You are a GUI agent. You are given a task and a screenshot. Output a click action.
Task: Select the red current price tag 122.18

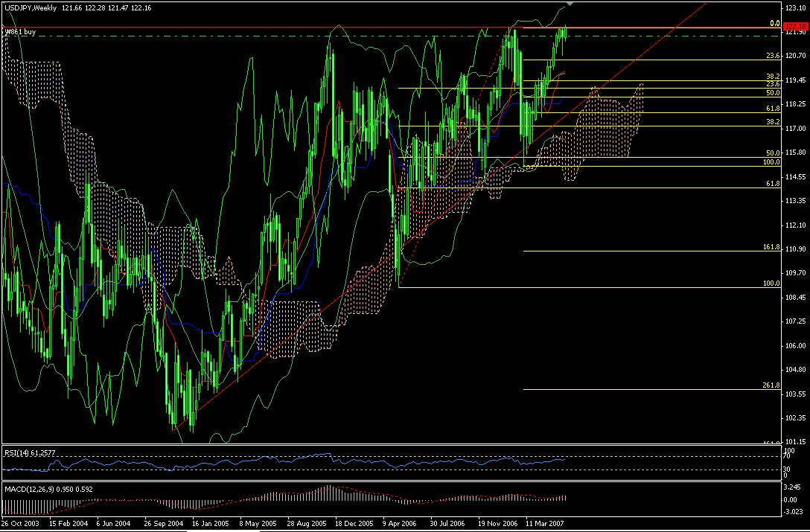pyautogui.click(x=796, y=26)
